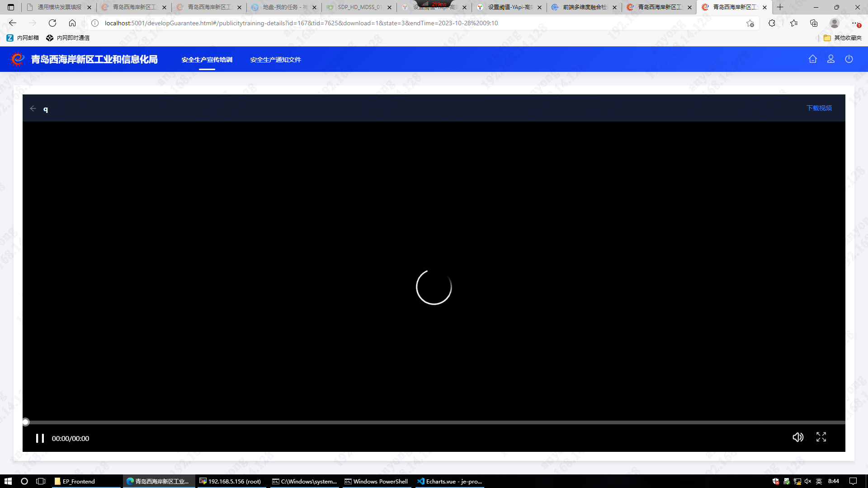
Task: Open browser home page button
Action: click(72, 23)
